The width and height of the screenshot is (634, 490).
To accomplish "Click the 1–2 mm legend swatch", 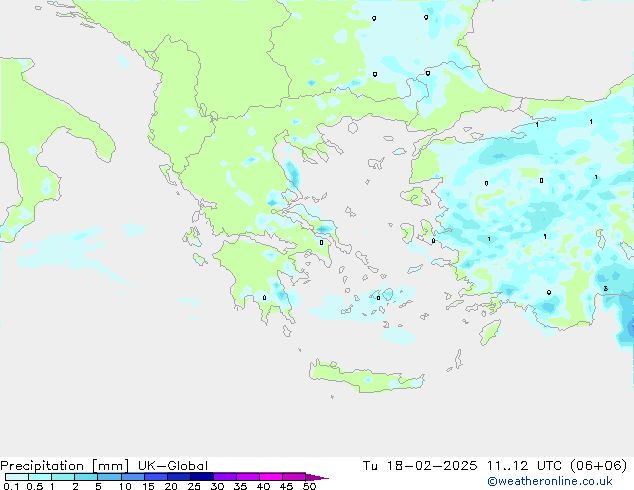I will click(63, 477).
